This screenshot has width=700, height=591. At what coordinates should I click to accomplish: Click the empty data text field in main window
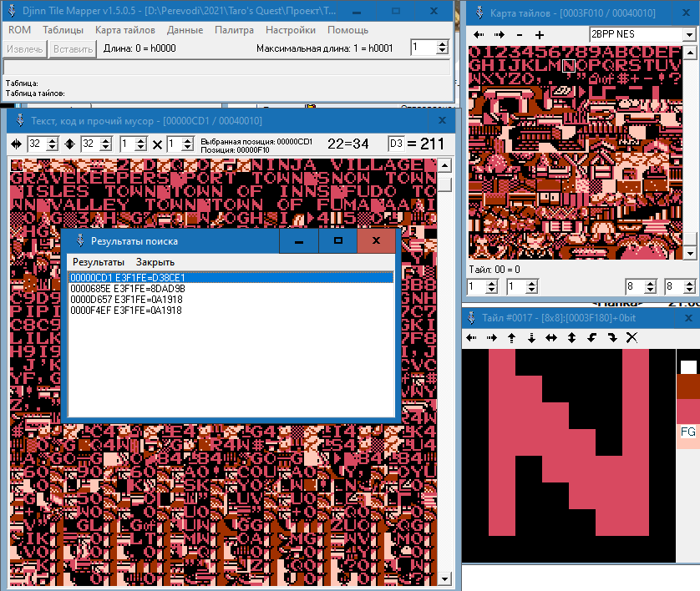click(226, 68)
